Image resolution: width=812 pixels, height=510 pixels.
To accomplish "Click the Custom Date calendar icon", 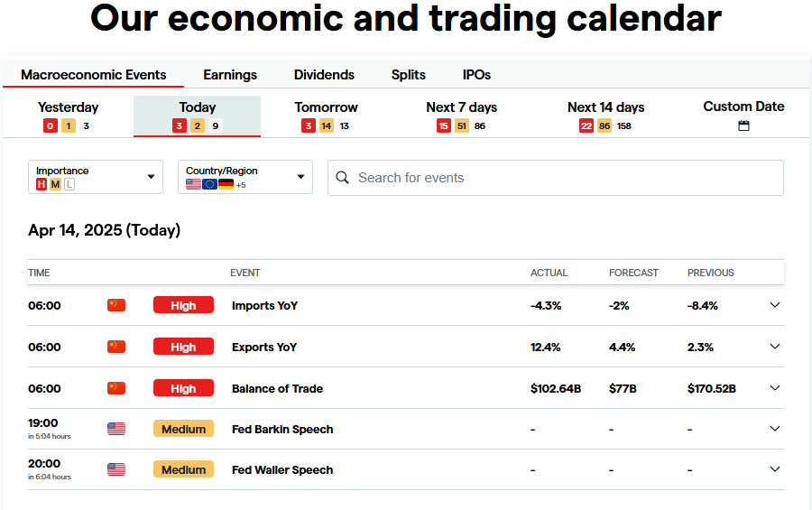I will coord(743,126).
